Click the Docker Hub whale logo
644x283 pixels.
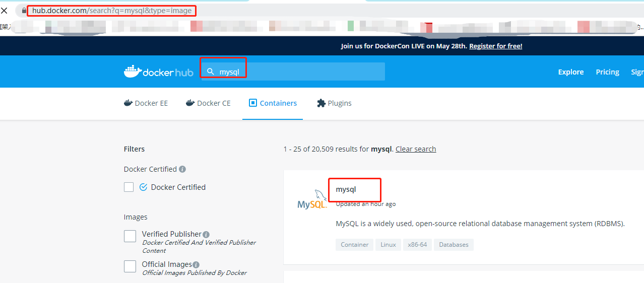click(158, 72)
